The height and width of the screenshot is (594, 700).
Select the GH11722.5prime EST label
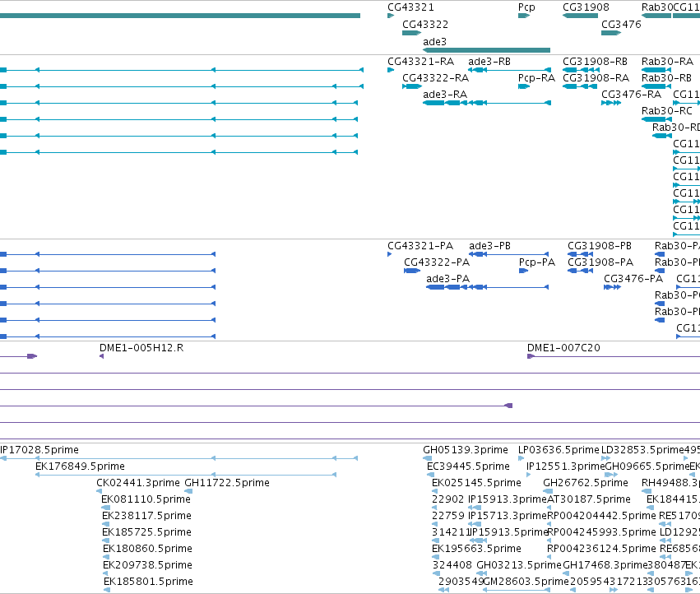click(x=227, y=483)
